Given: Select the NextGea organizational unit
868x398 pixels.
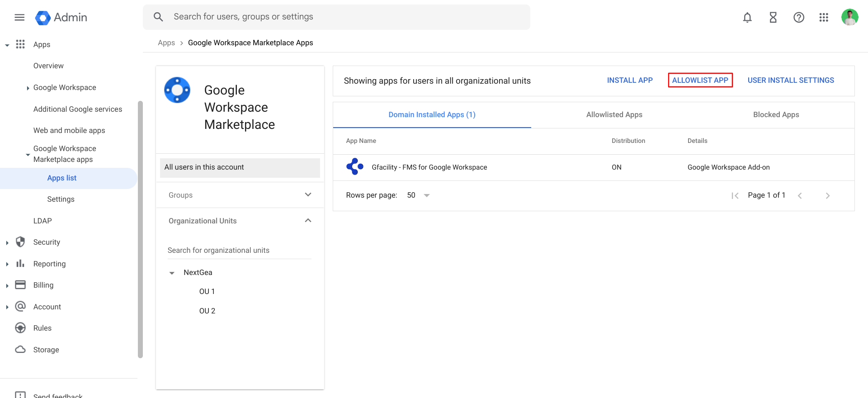Looking at the screenshot, I should pyautogui.click(x=198, y=272).
